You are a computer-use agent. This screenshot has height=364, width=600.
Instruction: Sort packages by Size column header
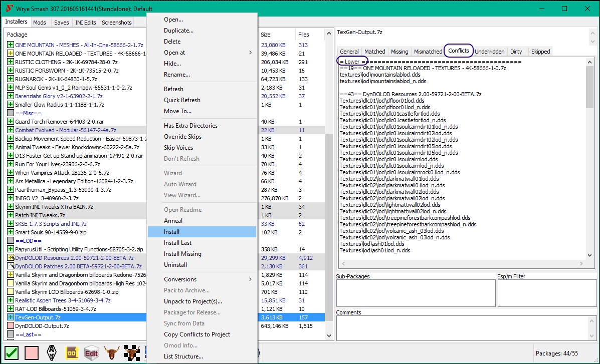pyautogui.click(x=277, y=35)
